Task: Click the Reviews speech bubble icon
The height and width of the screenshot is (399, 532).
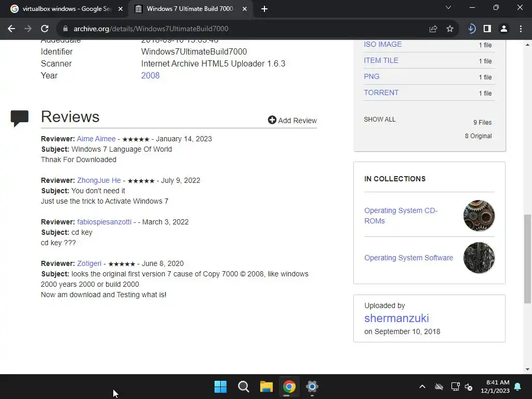Action: 19,118
